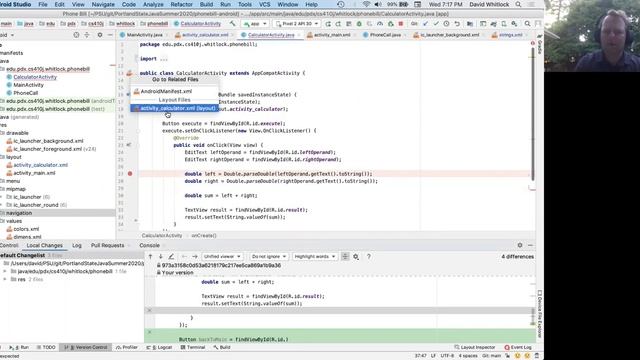Select AndroidManifest.xml in related files popup

[x=174, y=91]
